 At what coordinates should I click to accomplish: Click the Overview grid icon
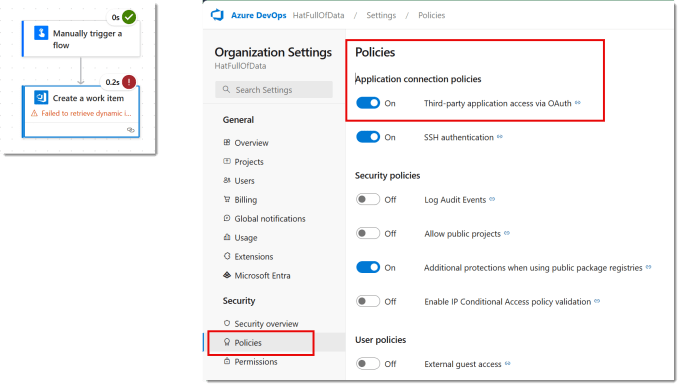coord(227,142)
